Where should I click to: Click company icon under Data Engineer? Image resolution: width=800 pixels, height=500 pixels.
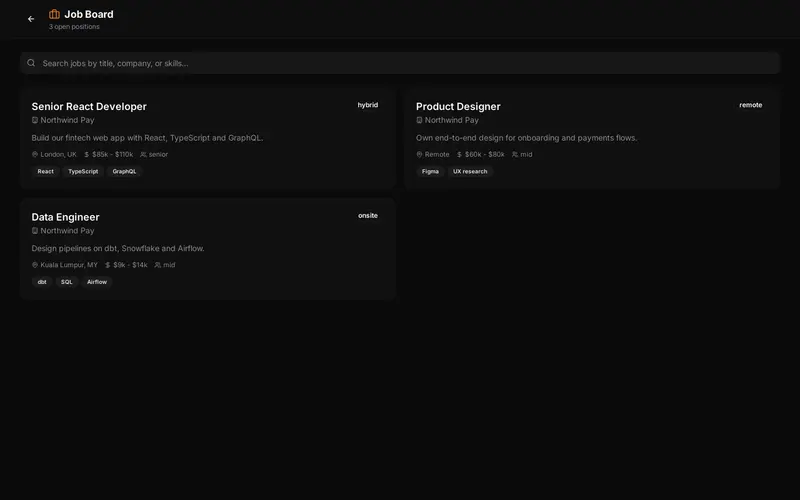(x=35, y=231)
